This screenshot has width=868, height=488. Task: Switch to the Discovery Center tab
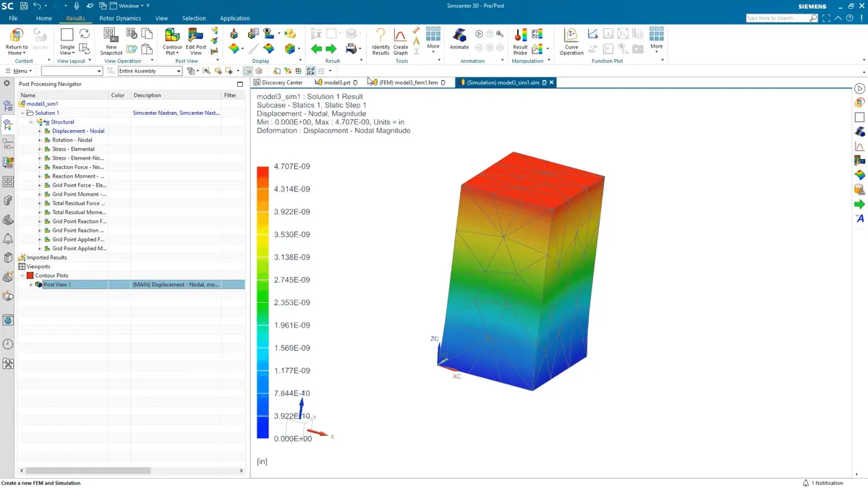coord(278,82)
